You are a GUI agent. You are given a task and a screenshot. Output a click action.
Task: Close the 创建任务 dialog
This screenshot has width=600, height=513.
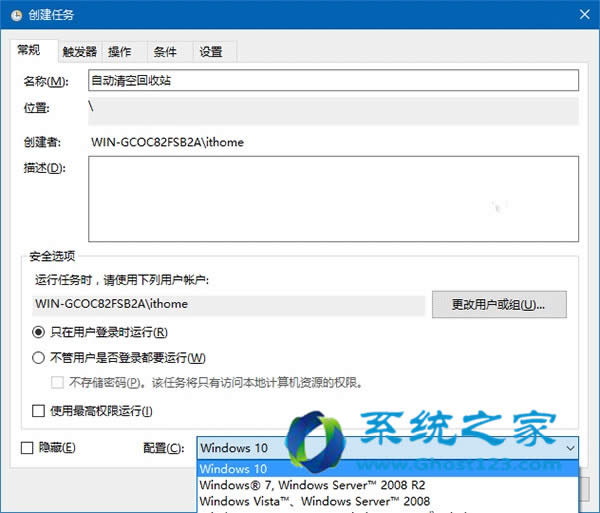coord(584,15)
